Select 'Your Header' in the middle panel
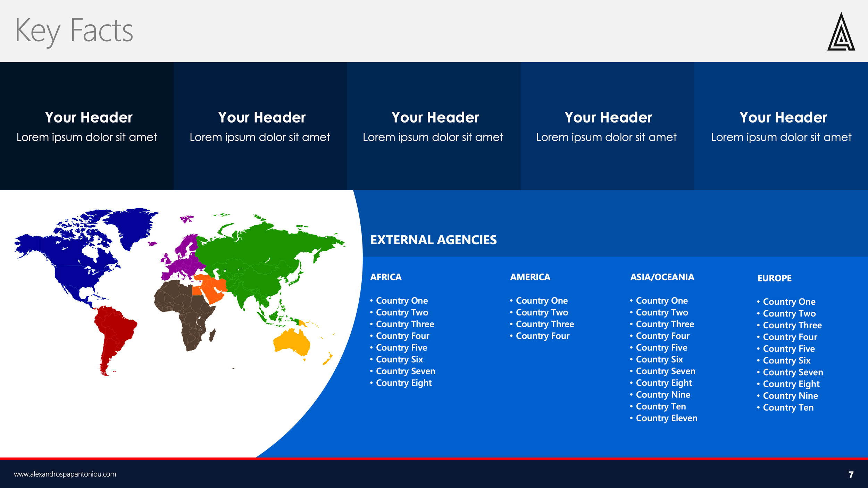This screenshot has height=488, width=868. coord(435,118)
